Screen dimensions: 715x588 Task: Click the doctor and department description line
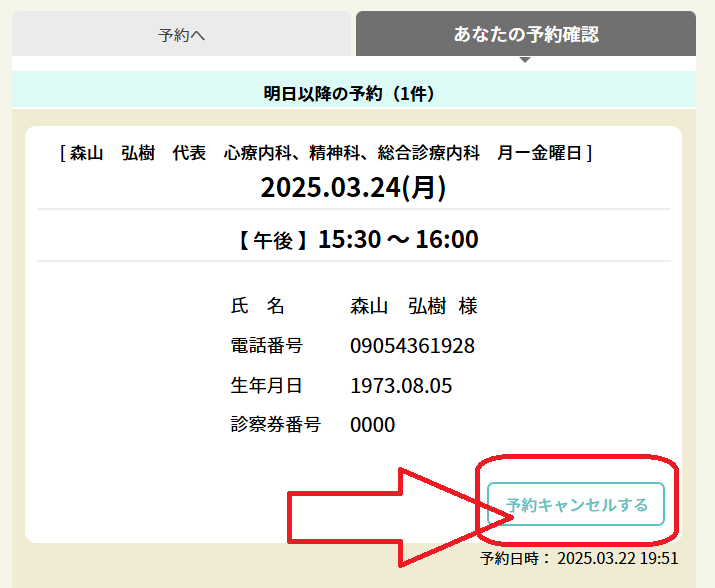click(326, 153)
